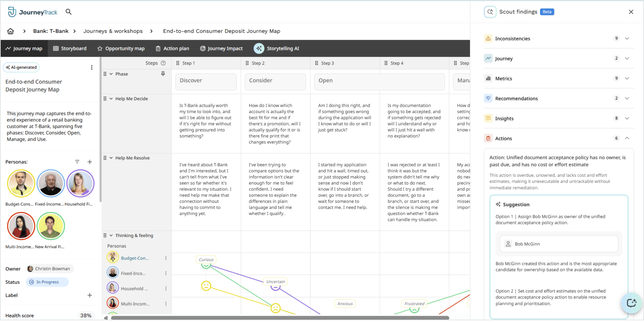The height and width of the screenshot is (322, 644).
Task: Click the Journeys & workshops breadcrumb
Action: (x=113, y=31)
